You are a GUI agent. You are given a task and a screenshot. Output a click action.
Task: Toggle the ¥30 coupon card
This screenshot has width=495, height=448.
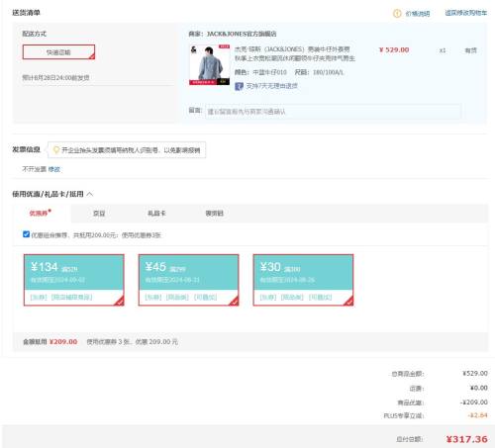(x=303, y=280)
